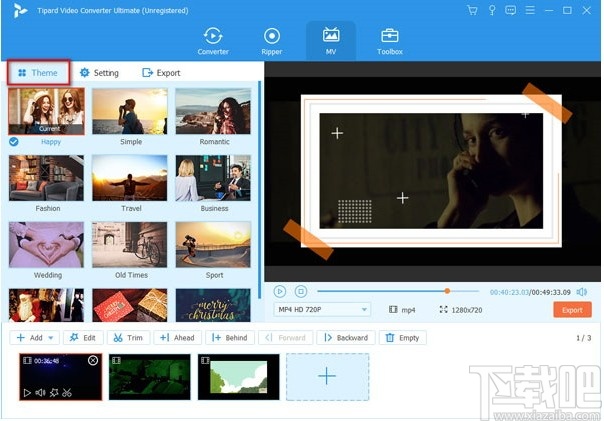Choose the Travel theme

[x=130, y=178]
